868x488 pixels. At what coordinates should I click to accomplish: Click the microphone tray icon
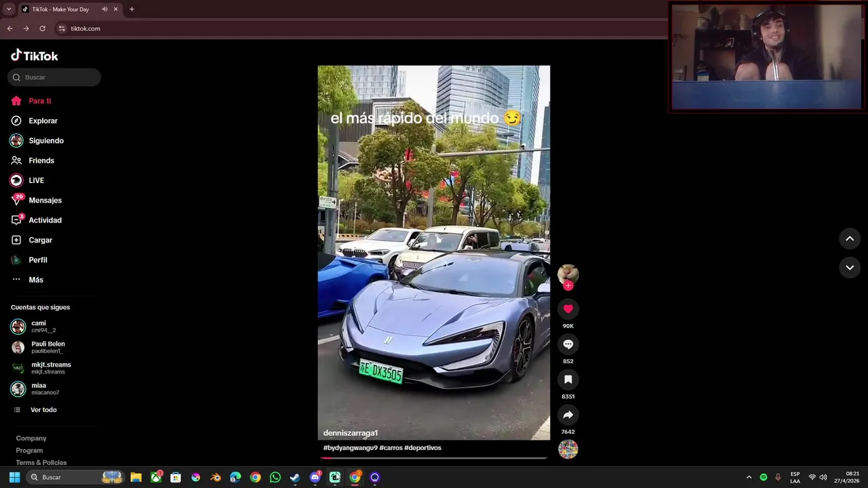(778, 477)
